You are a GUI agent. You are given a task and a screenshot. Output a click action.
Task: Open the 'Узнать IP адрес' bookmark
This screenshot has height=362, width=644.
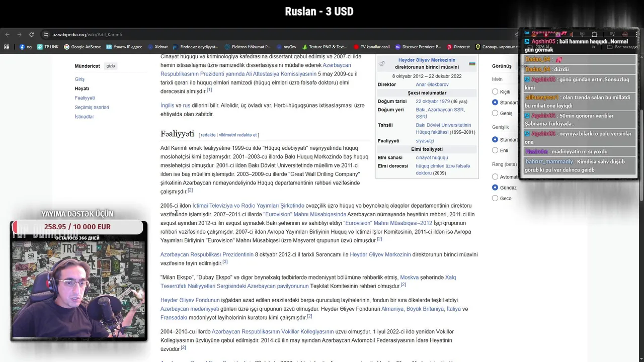[124, 47]
